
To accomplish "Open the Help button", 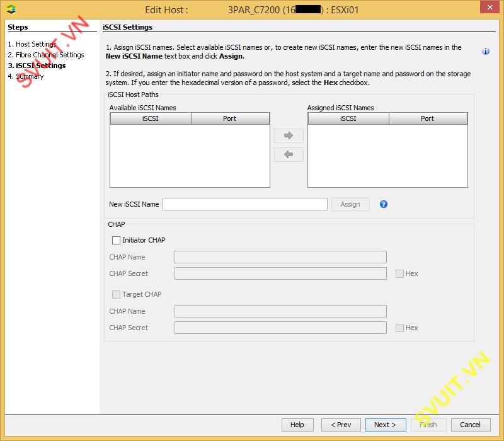I will click(297, 425).
